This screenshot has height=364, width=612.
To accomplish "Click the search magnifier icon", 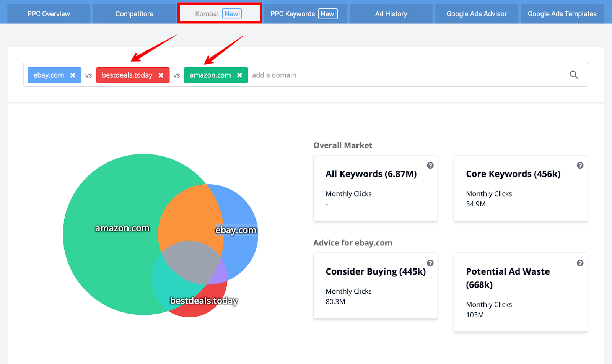I will point(574,75).
